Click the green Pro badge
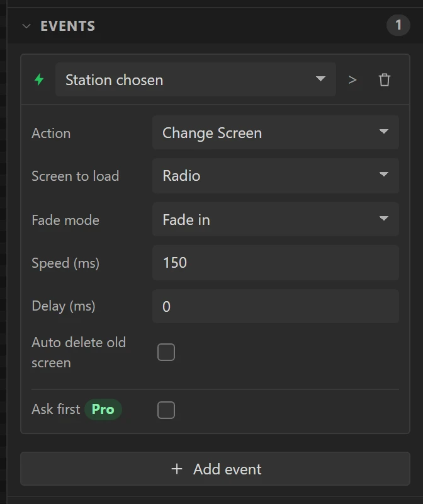Viewport: 423px width, 504px height. point(103,409)
